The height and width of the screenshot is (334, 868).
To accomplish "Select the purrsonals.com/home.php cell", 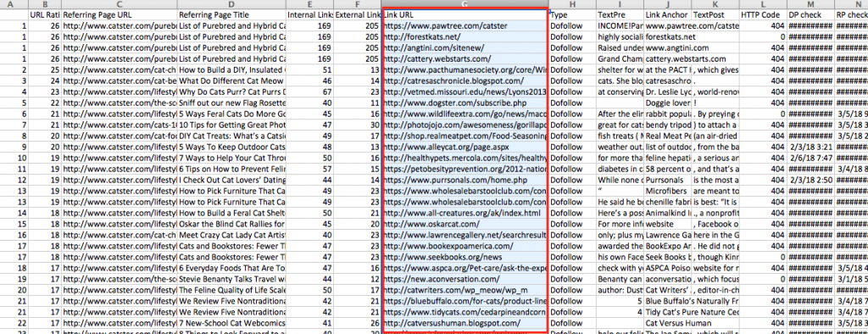I will [465, 180].
